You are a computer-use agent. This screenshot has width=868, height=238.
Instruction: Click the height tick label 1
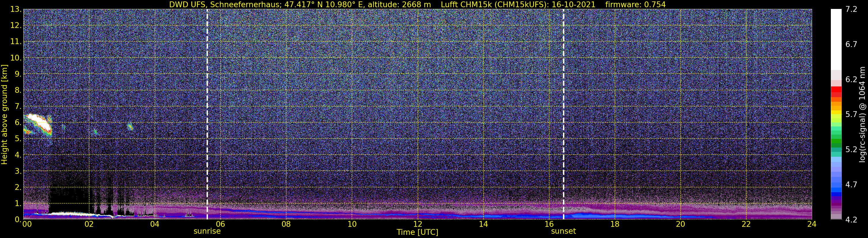click(x=18, y=204)
